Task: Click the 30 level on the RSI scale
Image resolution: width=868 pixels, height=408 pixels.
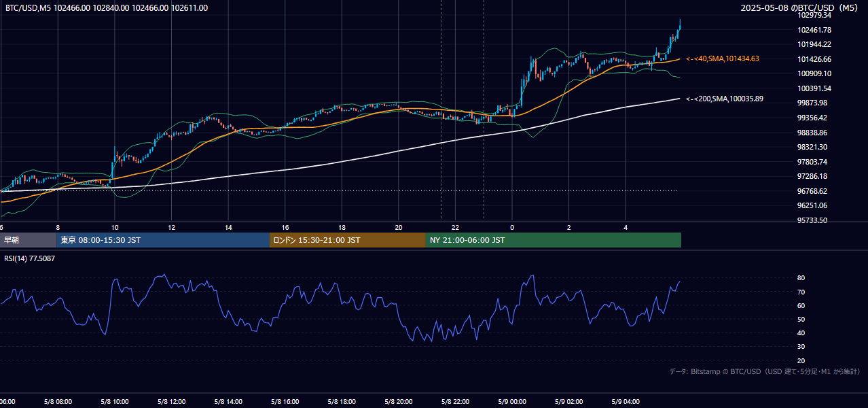Action: pyautogui.click(x=801, y=347)
